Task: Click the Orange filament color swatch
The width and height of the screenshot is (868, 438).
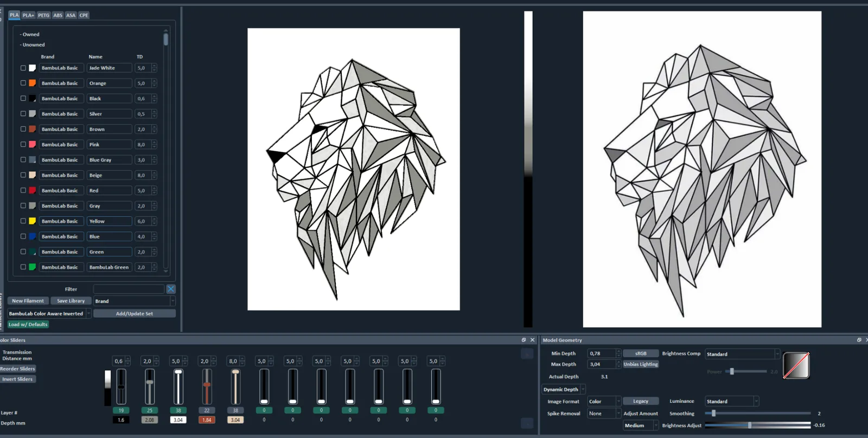Action: (x=33, y=83)
